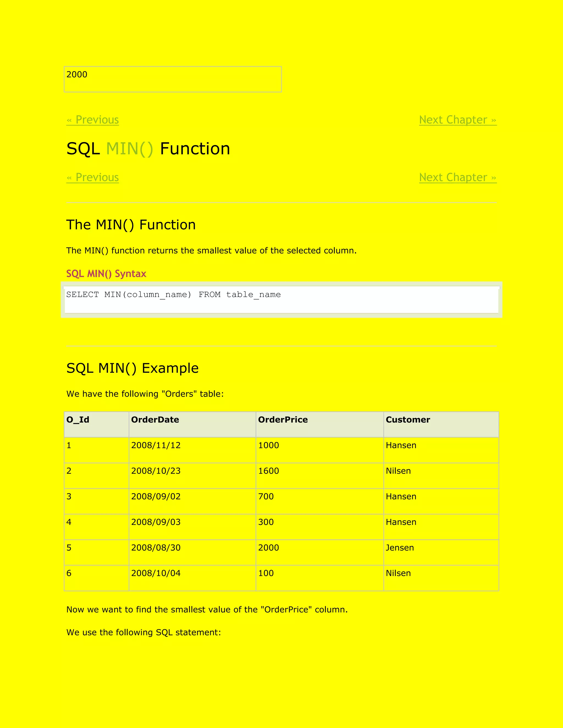Click the text We have the following "Orders" table
Image resolution: width=563 pixels, height=728 pixels.
145,394
